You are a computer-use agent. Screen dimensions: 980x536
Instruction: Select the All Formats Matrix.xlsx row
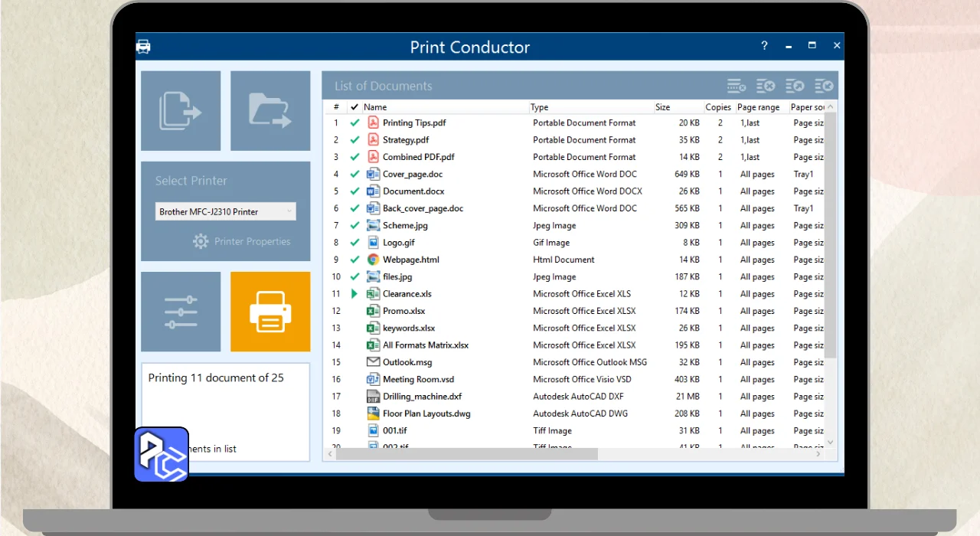point(574,345)
